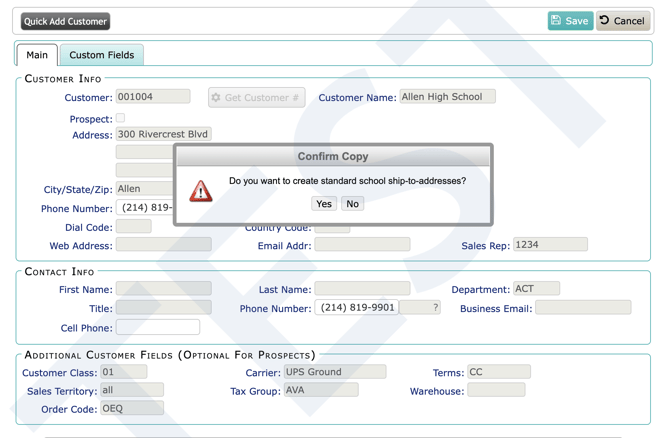
Task: Click the Terms field CC
Action: 499,372
